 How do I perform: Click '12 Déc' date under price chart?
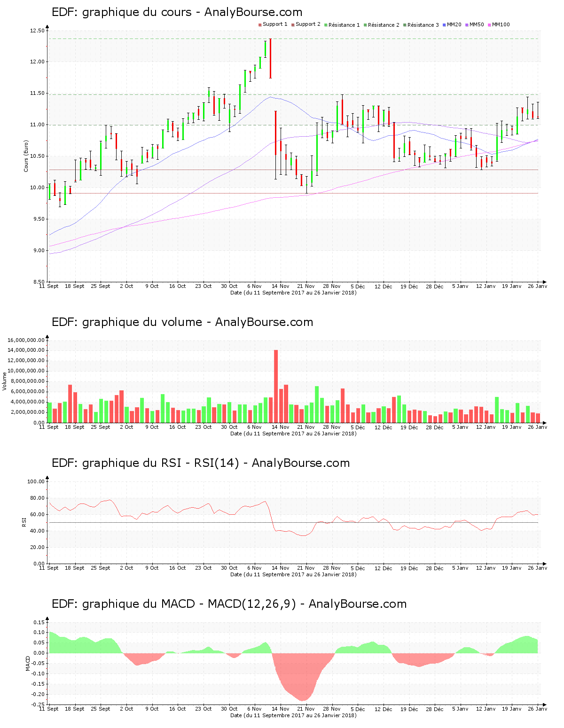click(383, 287)
